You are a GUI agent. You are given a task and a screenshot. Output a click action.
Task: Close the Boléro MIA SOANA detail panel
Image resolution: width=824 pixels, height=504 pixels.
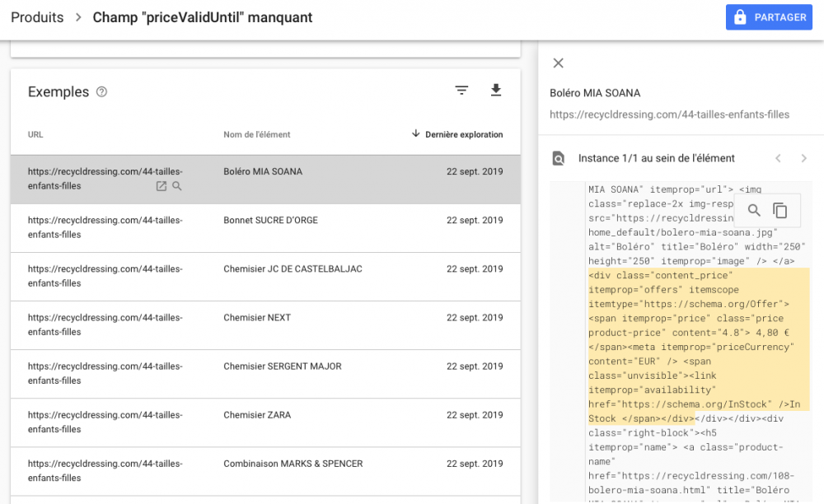tap(558, 63)
